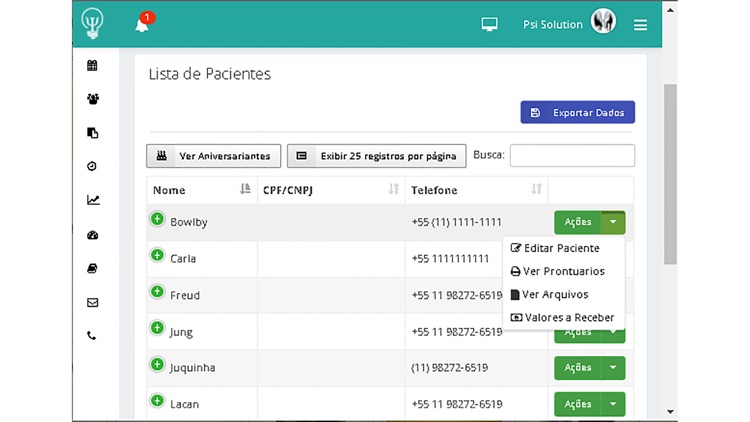Click the Psi Solution username text

tap(552, 24)
